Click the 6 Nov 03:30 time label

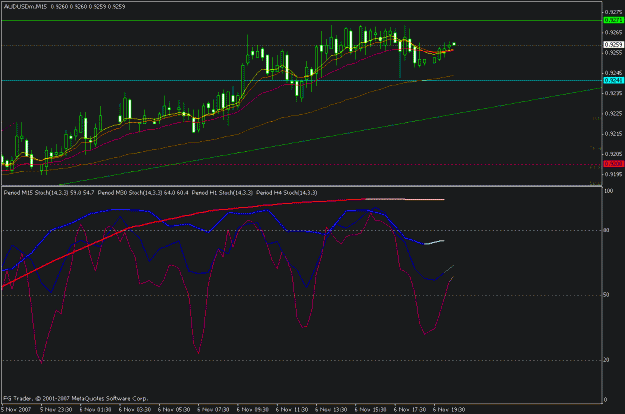135,410
